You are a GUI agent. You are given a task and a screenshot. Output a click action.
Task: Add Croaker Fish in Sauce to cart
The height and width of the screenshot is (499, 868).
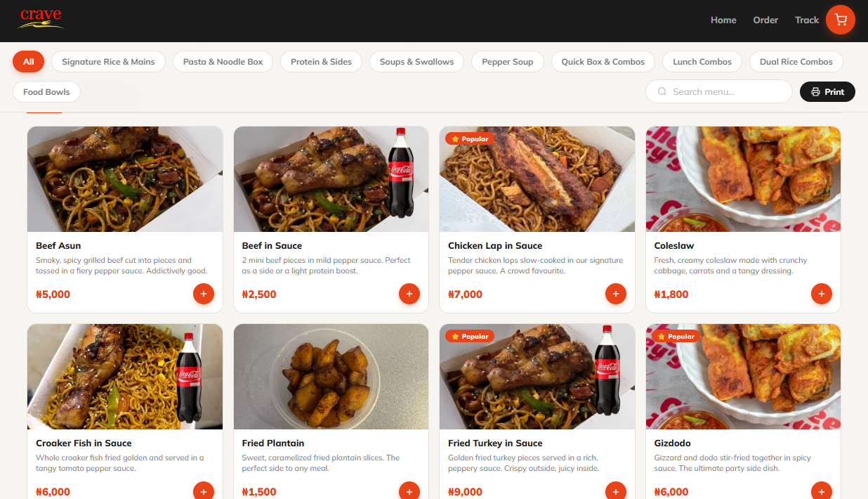tap(204, 491)
